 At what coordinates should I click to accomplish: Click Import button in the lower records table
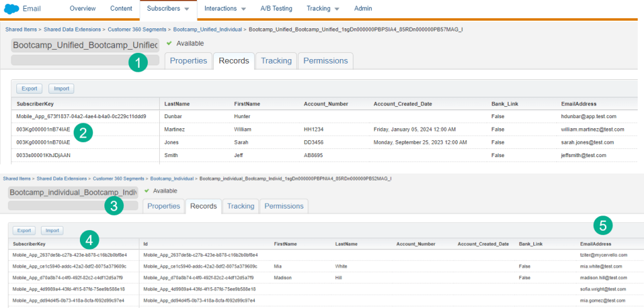52,231
